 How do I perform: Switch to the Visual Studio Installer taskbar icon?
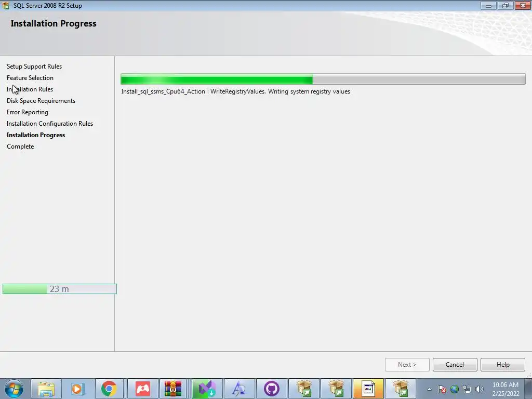207,389
